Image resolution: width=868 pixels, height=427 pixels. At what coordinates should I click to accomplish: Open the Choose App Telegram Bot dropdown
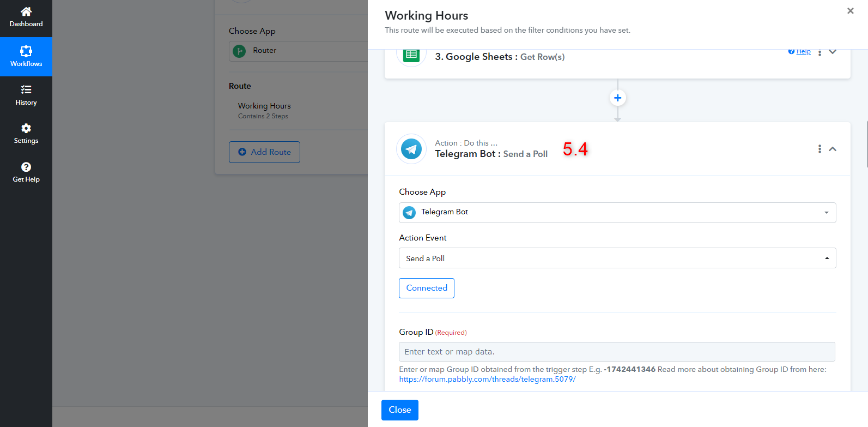617,213
